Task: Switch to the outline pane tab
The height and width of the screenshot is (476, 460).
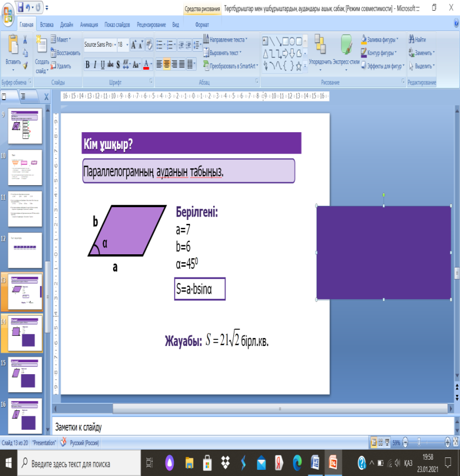Action: click(23, 97)
